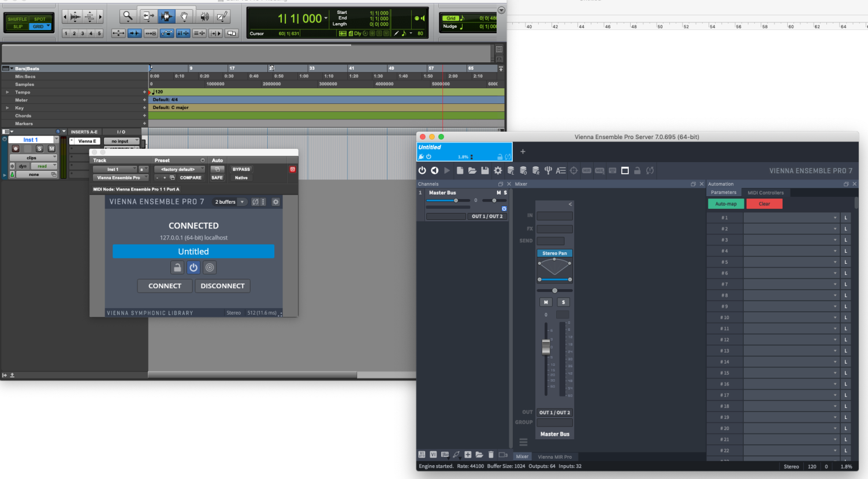The image size is (868, 479).
Task: Enable SLIP edit mode
Action: pyautogui.click(x=18, y=27)
